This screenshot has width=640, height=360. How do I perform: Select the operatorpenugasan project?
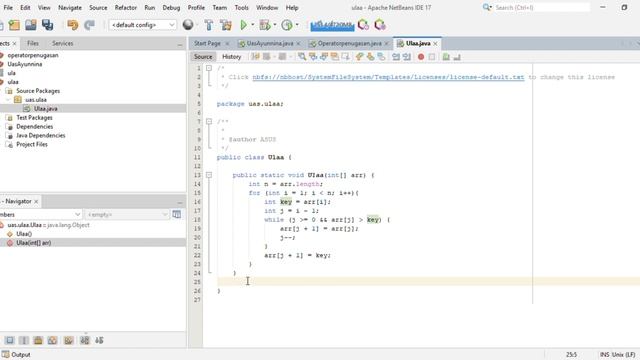[33, 55]
